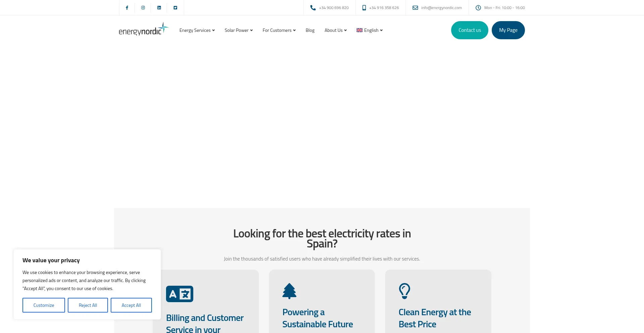
Task: Go to the Blog page
Action: [x=310, y=30]
